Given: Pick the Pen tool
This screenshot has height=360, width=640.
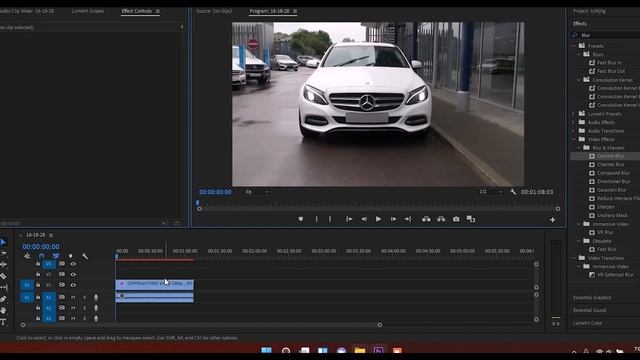Looking at the screenshot, I should 3,299.
